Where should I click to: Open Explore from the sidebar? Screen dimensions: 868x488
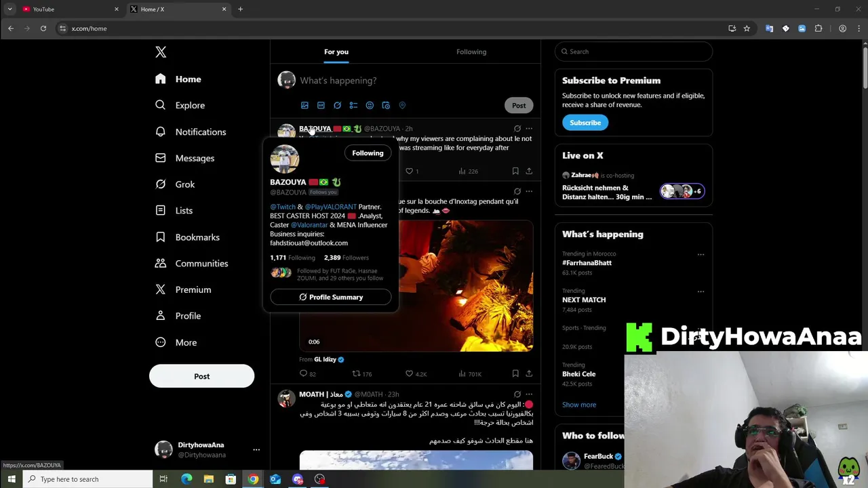[x=180, y=105]
